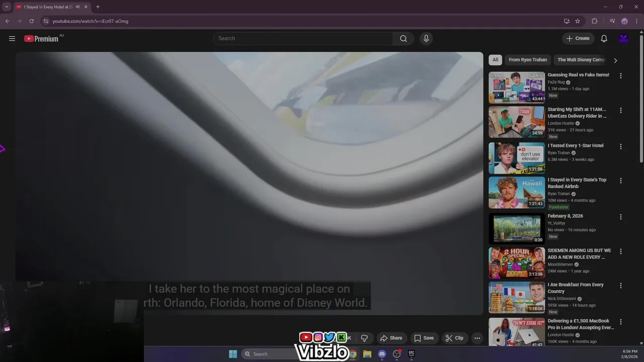Reload the page in Chrome
The image size is (644, 362).
31,21
